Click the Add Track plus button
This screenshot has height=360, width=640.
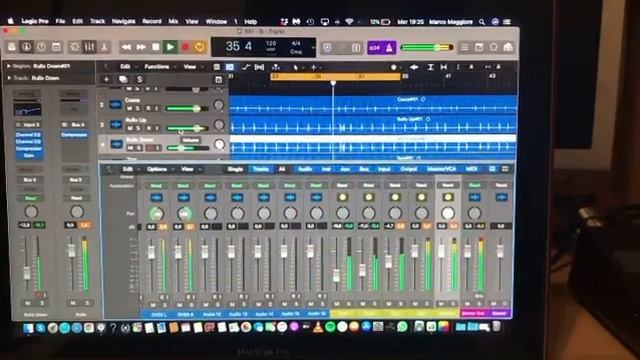pyautogui.click(x=106, y=79)
